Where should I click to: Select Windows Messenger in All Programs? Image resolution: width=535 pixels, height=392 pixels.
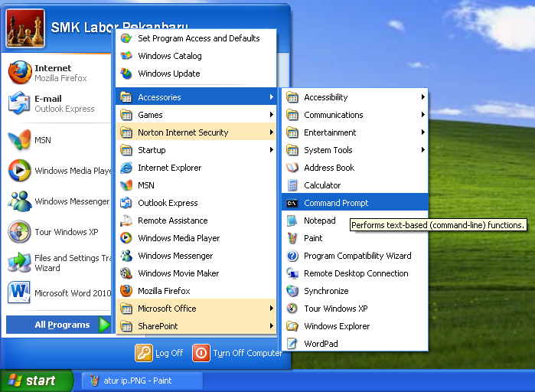(x=196, y=256)
